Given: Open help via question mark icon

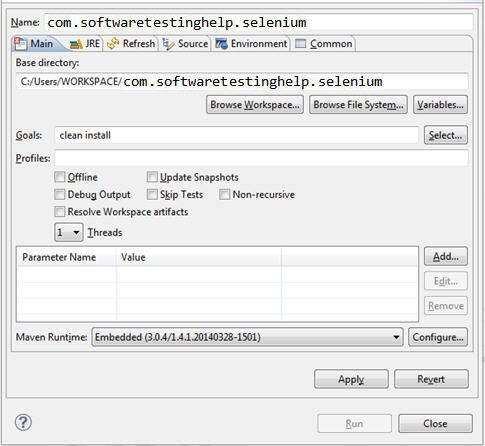Looking at the screenshot, I should [x=23, y=423].
